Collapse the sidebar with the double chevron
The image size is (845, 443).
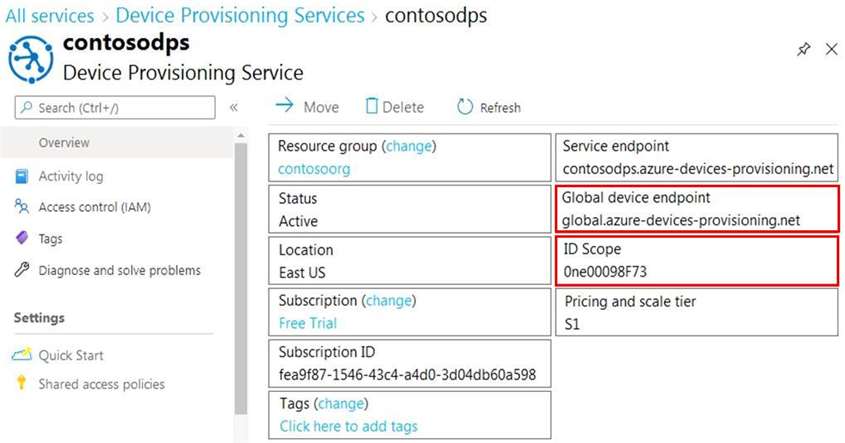click(234, 107)
